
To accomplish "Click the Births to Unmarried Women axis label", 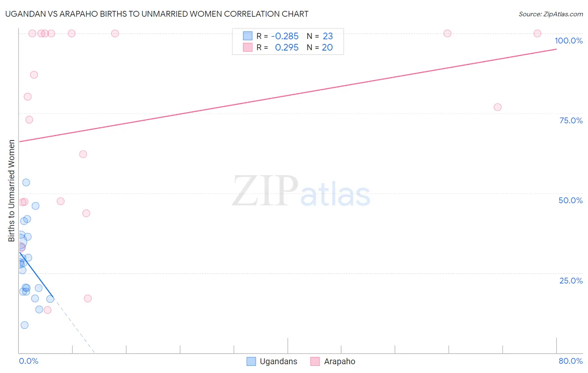I will 12,191.
